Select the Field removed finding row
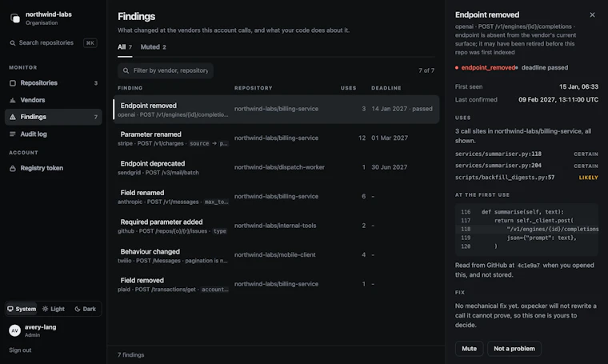Image resolution: width=608 pixels, height=364 pixels. click(276, 284)
